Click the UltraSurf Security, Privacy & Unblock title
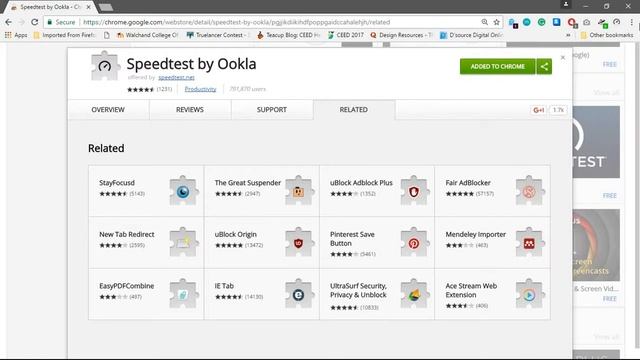The image size is (640, 360). pyautogui.click(x=358, y=290)
